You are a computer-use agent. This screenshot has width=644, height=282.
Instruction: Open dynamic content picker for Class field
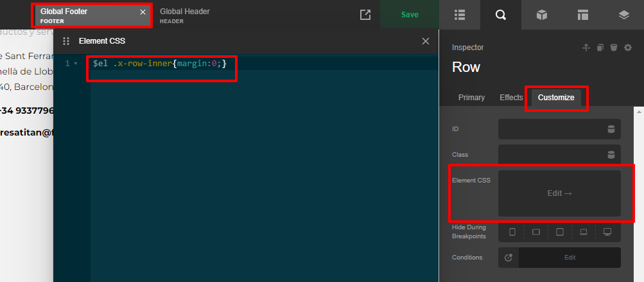(611, 155)
